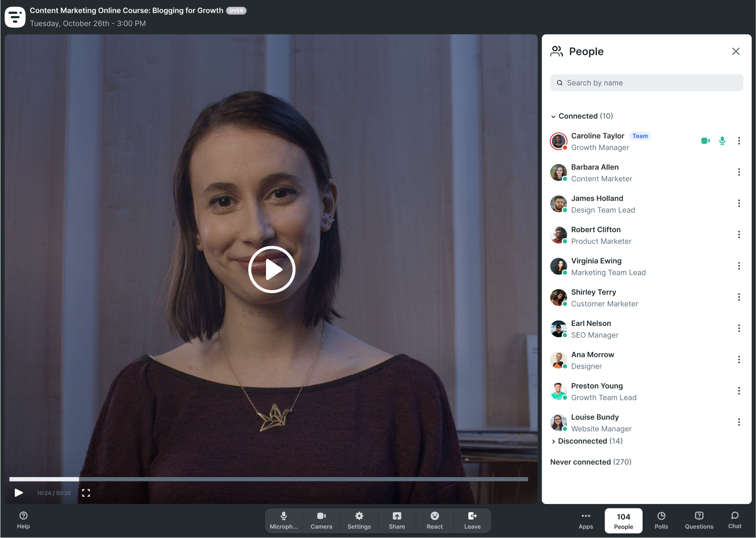Click the Livestorm logo in the header
Image resolution: width=756 pixels, height=538 pixels.
[x=15, y=17]
